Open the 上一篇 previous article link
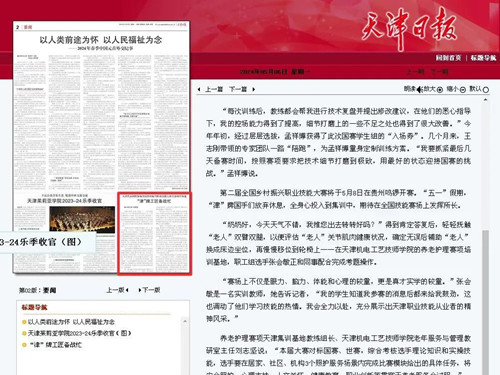This screenshot has height=375, width=500. coord(214,89)
